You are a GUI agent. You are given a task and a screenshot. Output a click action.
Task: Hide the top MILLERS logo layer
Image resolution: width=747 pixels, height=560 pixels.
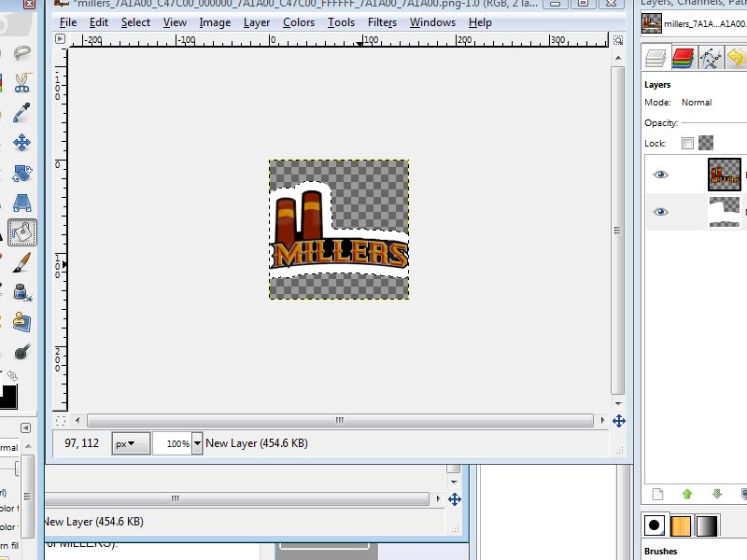point(661,175)
